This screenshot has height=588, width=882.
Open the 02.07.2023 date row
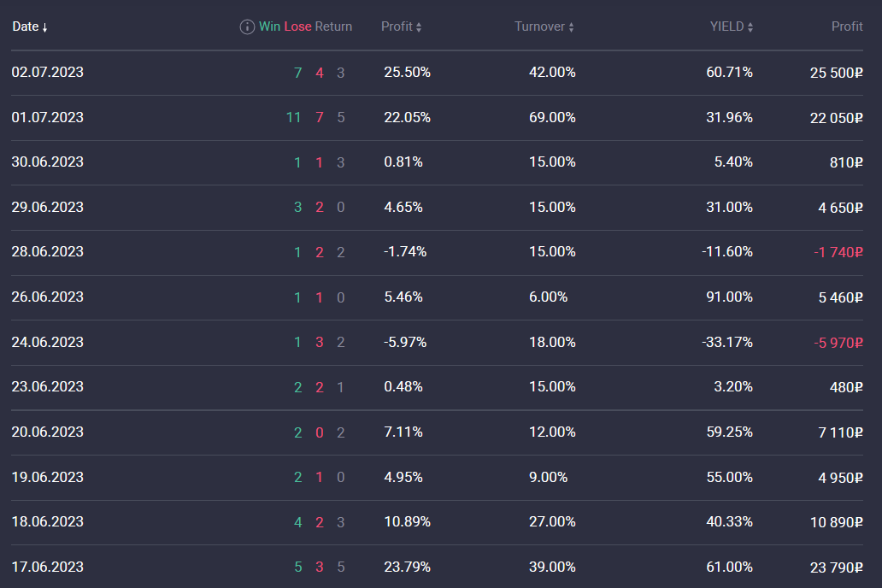48,73
